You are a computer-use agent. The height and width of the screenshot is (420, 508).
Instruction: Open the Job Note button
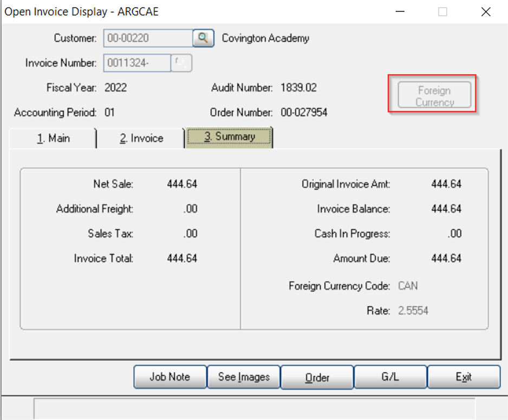tap(170, 377)
